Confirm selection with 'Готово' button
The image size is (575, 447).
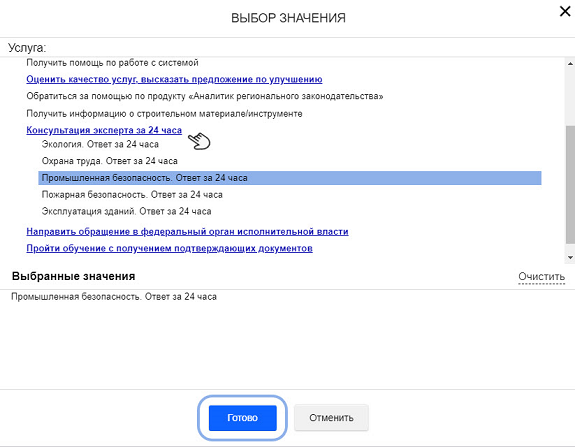point(242,418)
